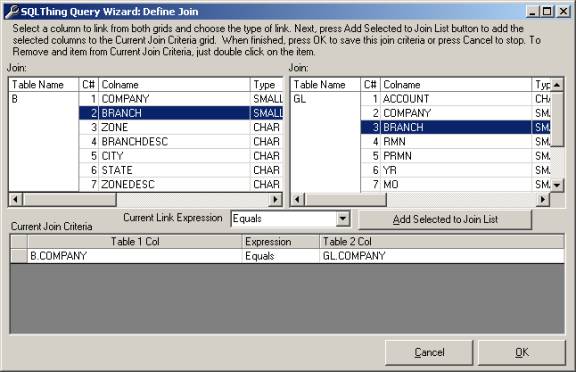The height and width of the screenshot is (372, 576).
Task: Open the Current Link Expression dropdown
Action: coord(342,219)
